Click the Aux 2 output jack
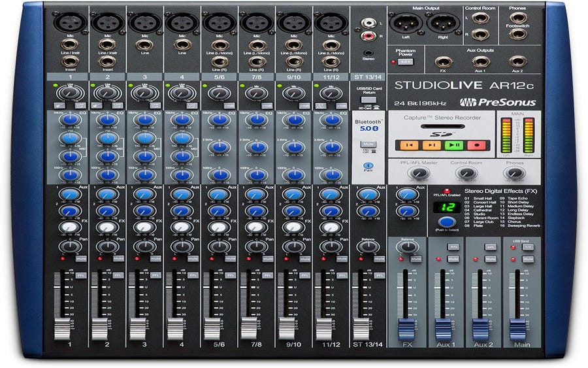The image size is (588, 368). point(517,61)
